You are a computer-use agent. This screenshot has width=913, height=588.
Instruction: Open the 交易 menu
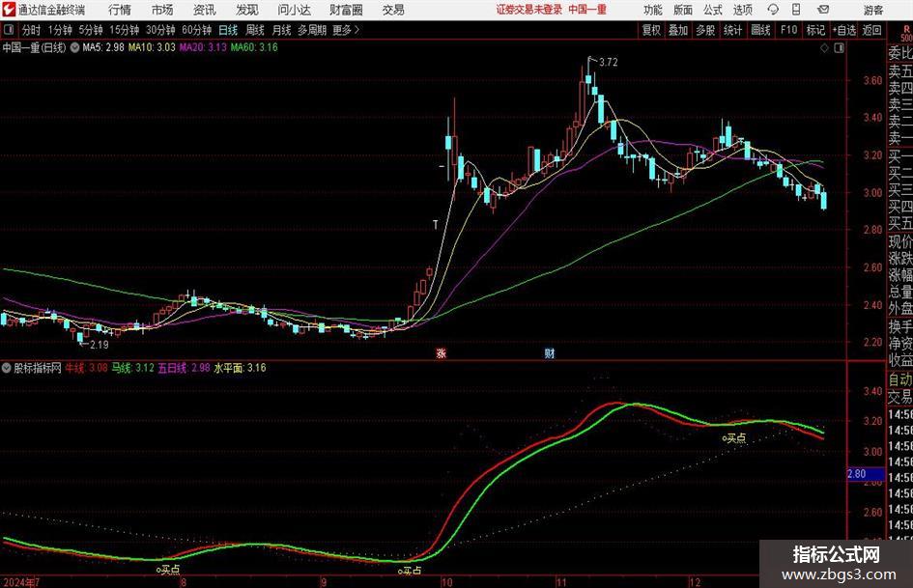pos(393,10)
